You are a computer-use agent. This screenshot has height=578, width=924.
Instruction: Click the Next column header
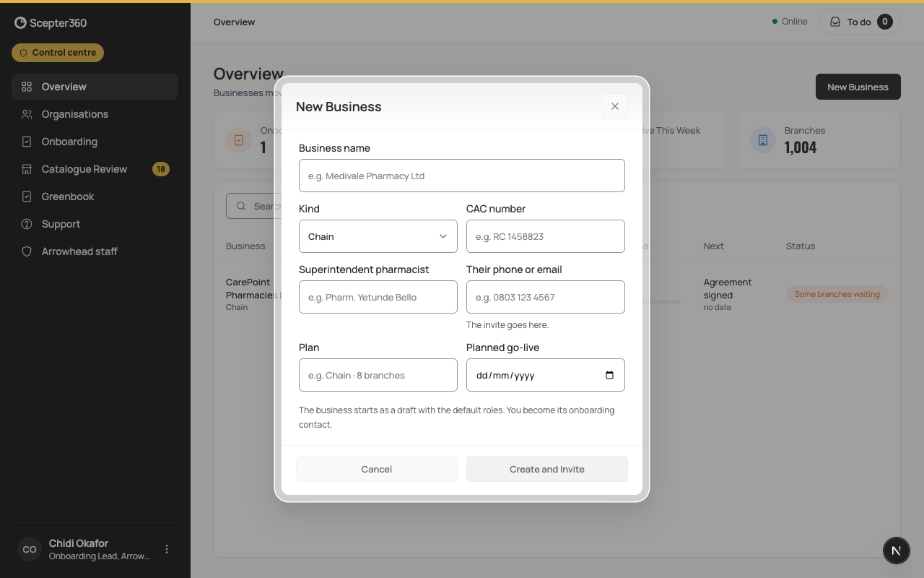(713, 246)
